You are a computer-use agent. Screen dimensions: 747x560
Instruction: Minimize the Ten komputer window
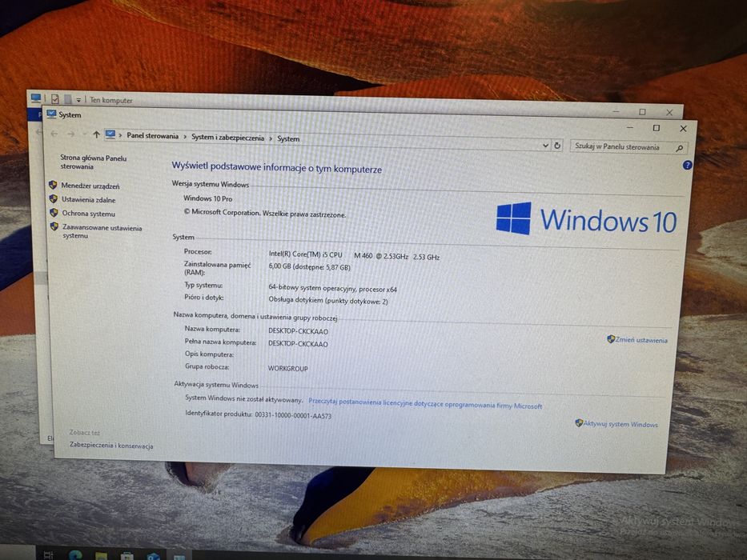(x=616, y=111)
